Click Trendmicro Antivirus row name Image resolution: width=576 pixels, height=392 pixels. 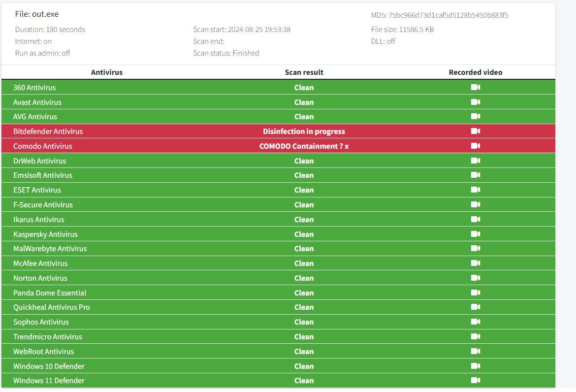coord(48,336)
